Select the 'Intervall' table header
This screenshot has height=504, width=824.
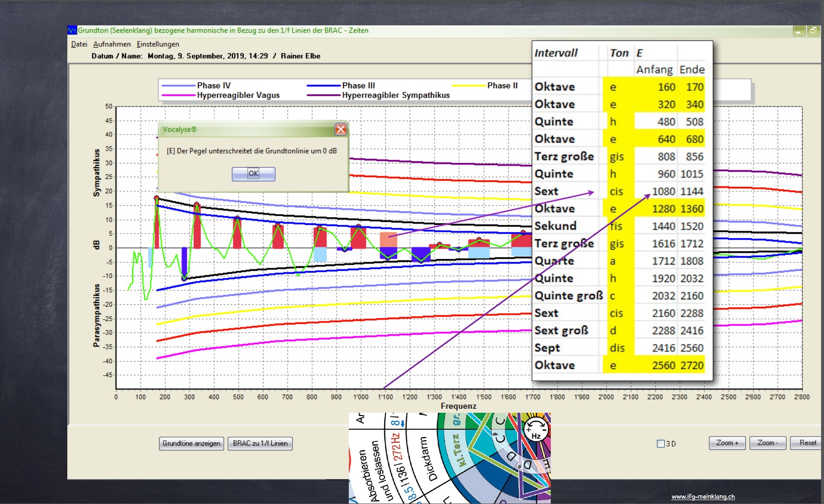556,53
